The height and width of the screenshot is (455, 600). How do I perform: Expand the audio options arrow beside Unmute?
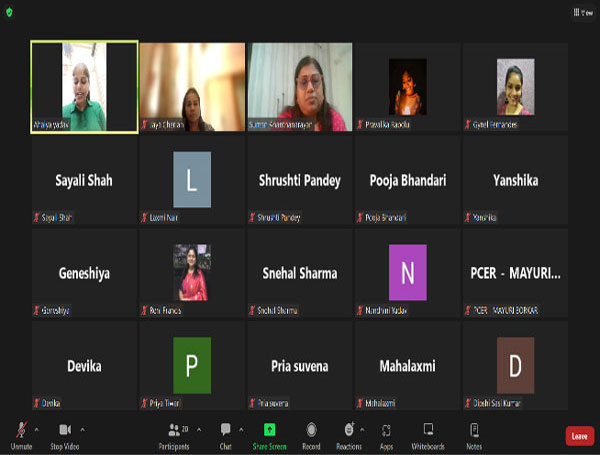[36, 430]
